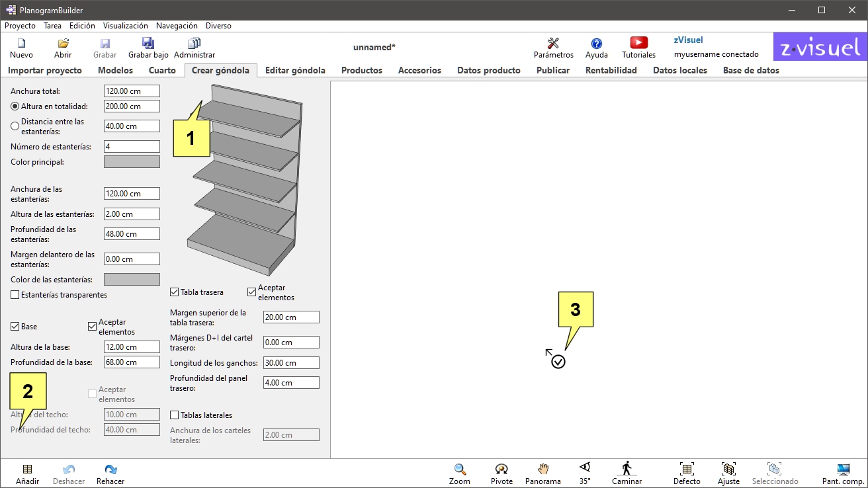Select the Altura en totalidad radio button
This screenshot has height=488, width=868.
click(15, 106)
